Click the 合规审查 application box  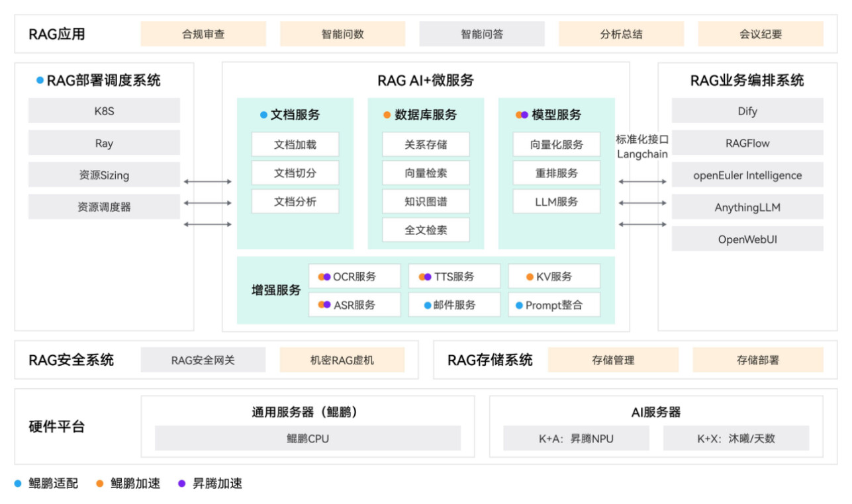coord(203,34)
